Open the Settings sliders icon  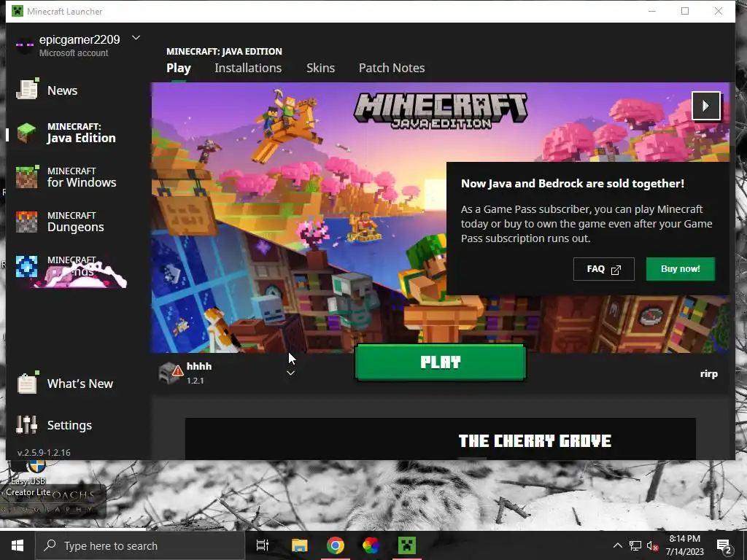pyautogui.click(x=27, y=425)
